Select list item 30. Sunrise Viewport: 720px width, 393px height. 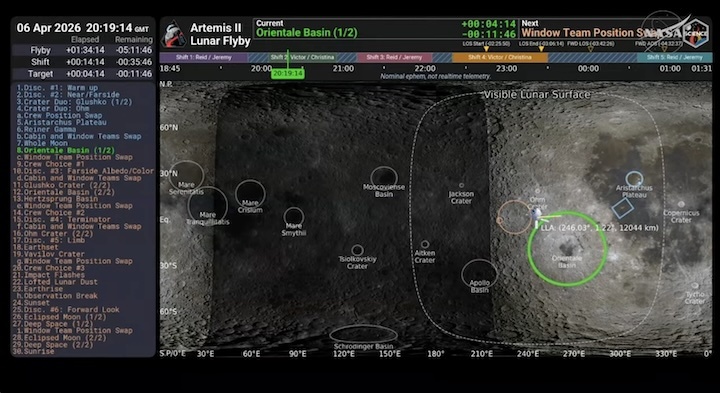[x=34, y=351]
